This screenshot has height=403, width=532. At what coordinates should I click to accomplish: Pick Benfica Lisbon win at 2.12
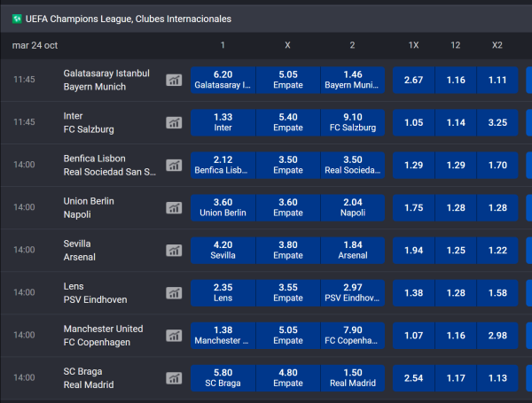pos(223,165)
